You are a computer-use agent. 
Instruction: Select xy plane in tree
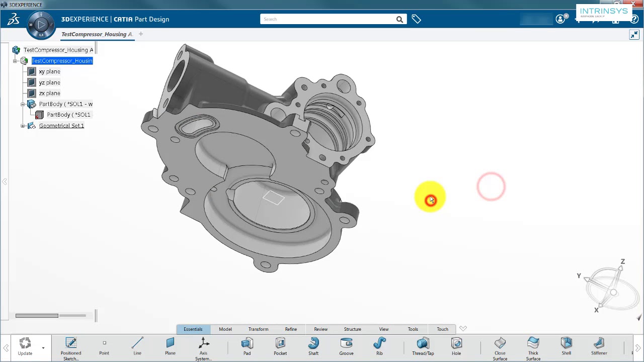(49, 71)
